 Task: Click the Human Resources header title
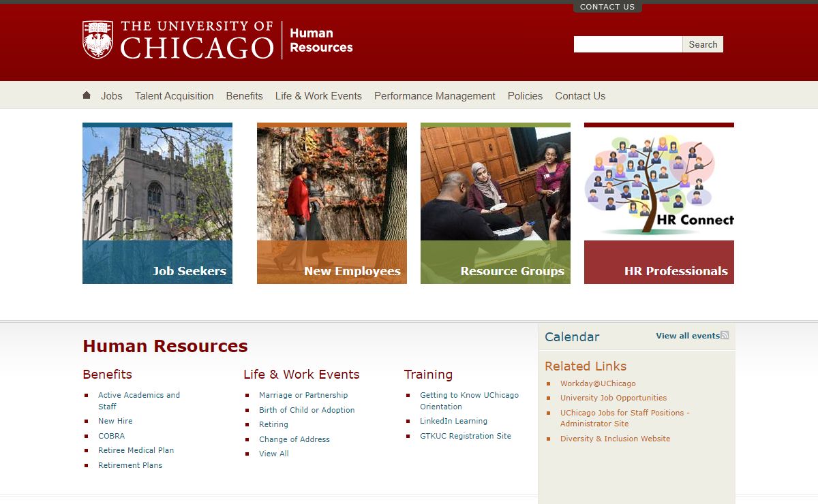pos(321,40)
